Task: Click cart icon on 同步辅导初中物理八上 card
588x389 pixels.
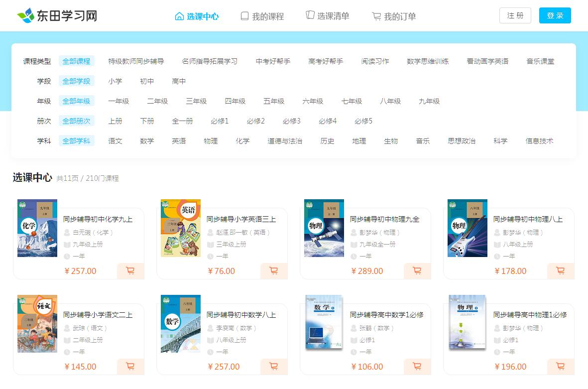Action: (561, 271)
